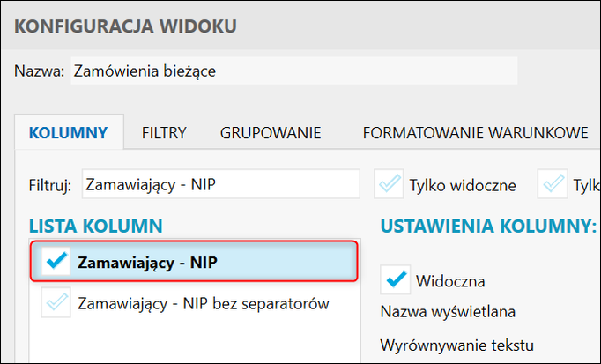Focus the Filtruj text field
The height and width of the screenshot is (364, 601).
[x=220, y=184]
